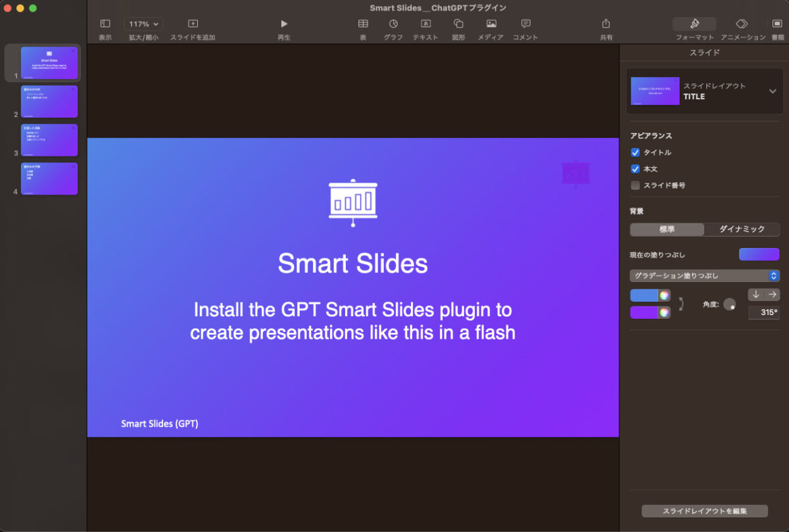The image size is (789, 532).
Task: Add a comment using コメント icon
Action: (525, 24)
